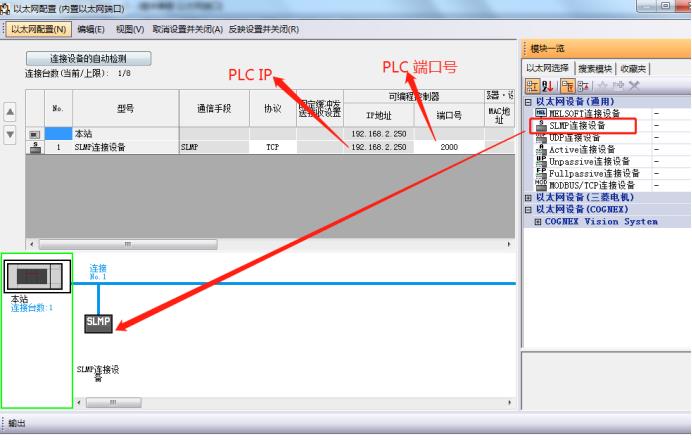Collapse 以太网设备(通用) tree group
Screen dimensions: 692x440
click(528, 102)
